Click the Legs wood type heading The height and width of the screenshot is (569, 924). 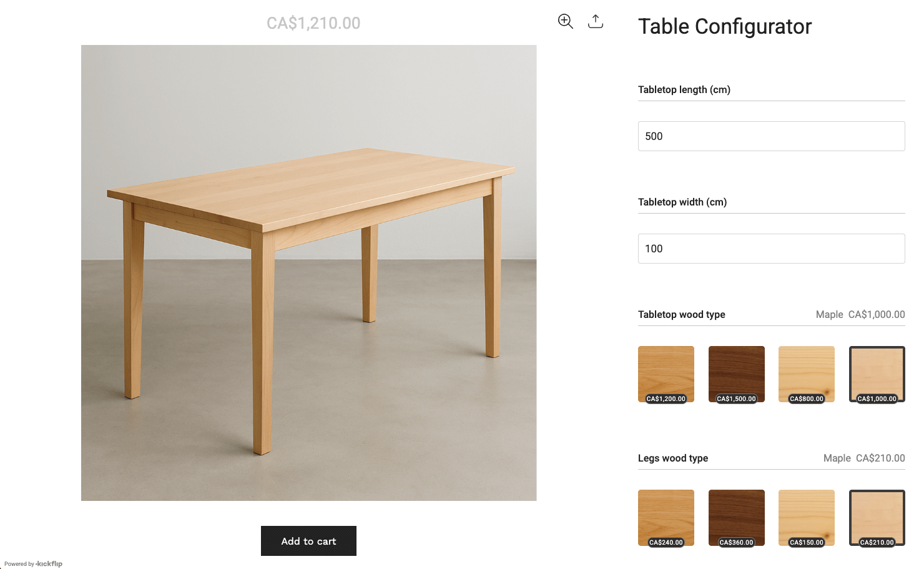[673, 458]
